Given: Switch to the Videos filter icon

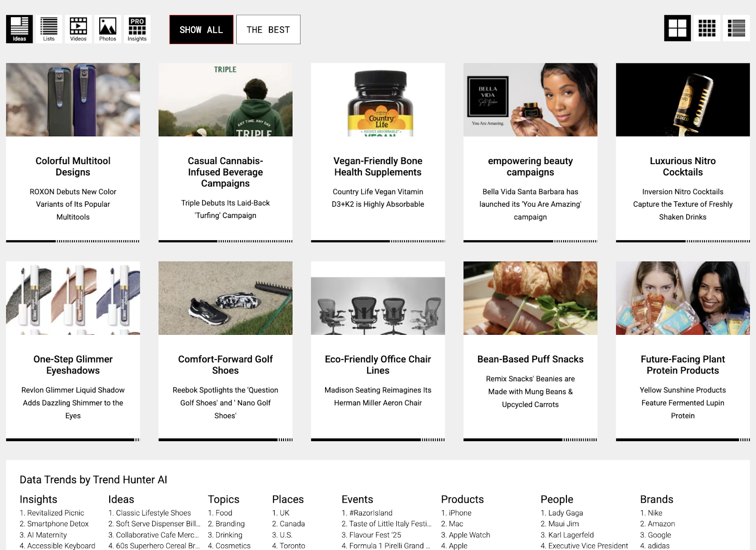Looking at the screenshot, I should (78, 29).
